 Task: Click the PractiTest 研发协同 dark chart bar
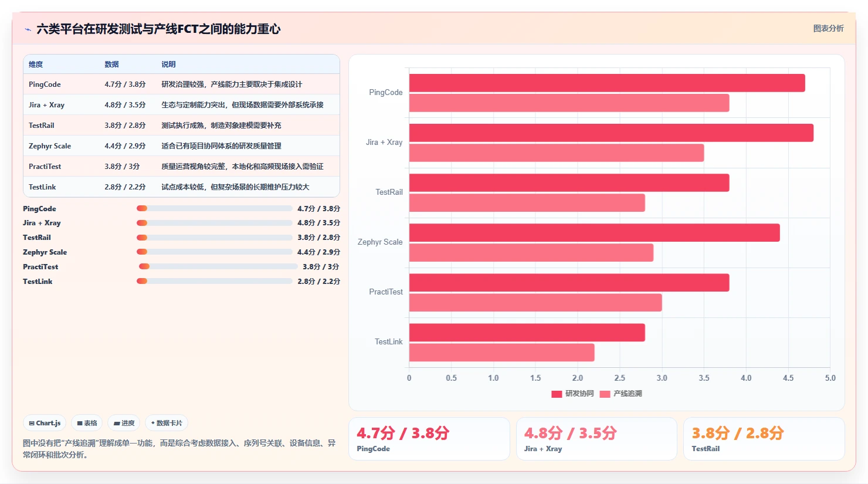click(x=569, y=282)
